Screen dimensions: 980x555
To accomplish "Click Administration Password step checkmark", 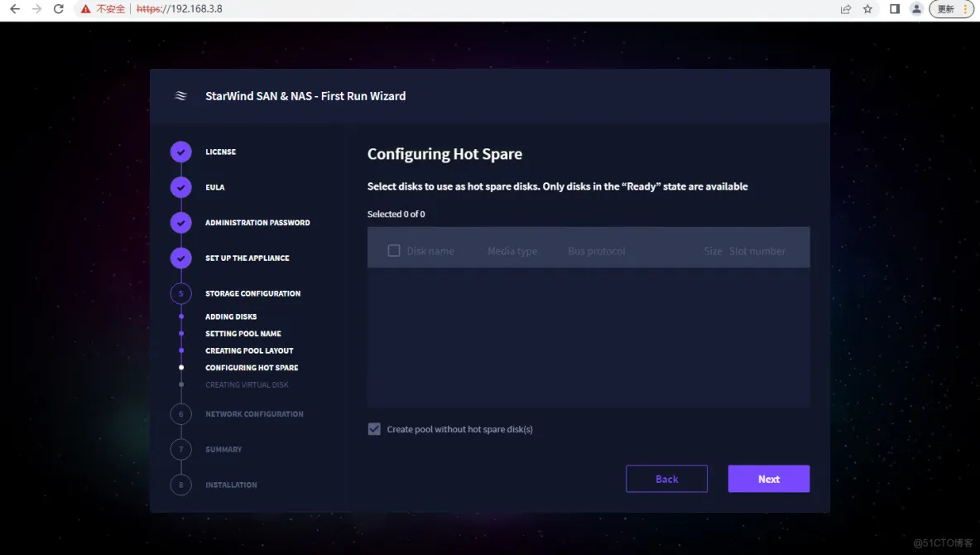I will (180, 223).
